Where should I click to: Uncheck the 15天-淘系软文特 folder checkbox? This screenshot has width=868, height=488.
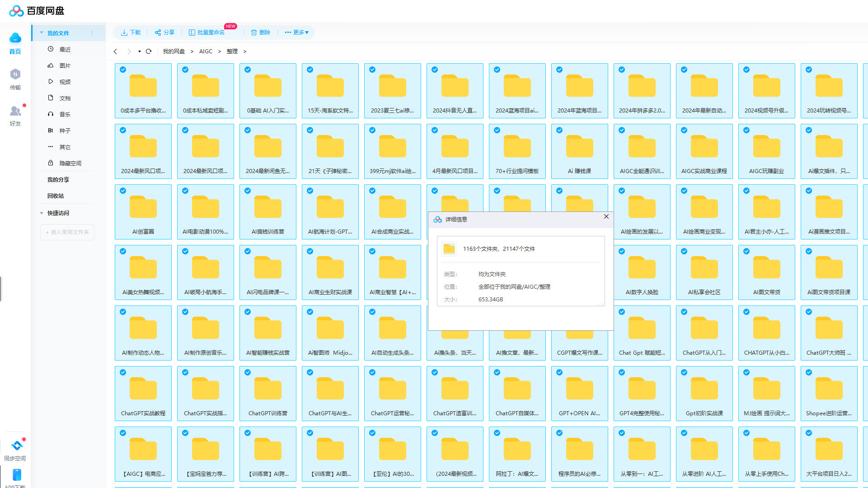(310, 70)
